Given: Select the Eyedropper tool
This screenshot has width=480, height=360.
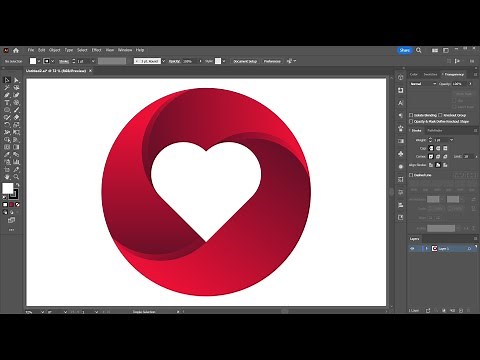Looking at the screenshot, I should (7, 154).
